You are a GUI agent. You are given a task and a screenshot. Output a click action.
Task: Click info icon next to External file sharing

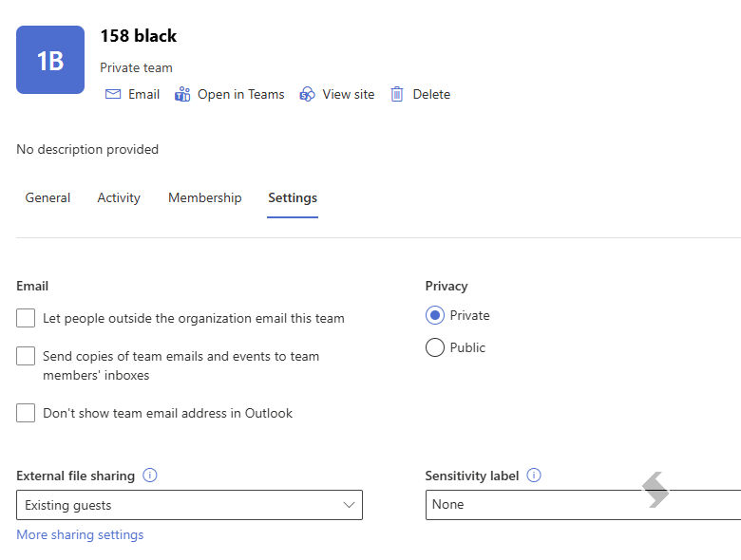pyautogui.click(x=150, y=475)
